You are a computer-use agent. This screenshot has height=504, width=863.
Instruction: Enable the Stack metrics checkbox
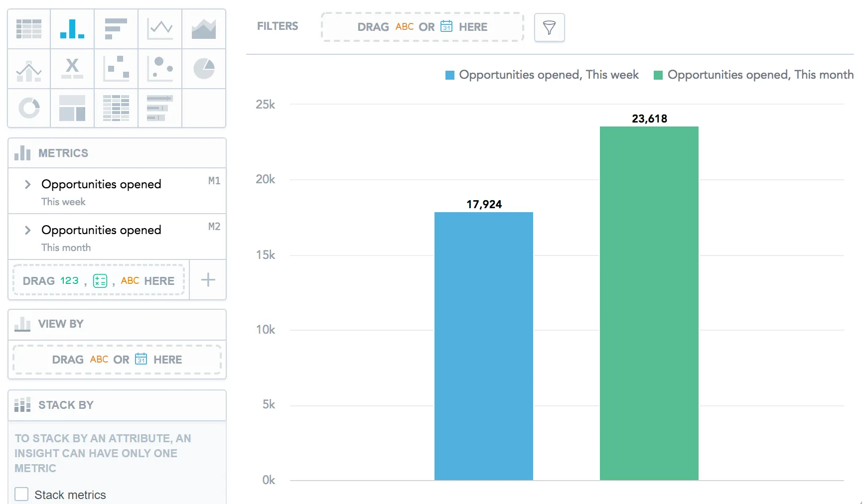[x=21, y=494]
